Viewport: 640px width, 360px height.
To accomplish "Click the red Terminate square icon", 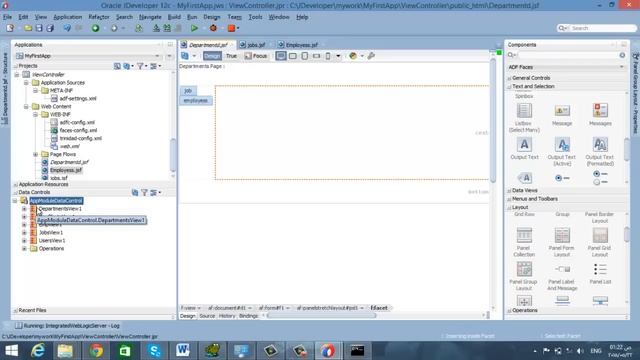I will (231, 28).
